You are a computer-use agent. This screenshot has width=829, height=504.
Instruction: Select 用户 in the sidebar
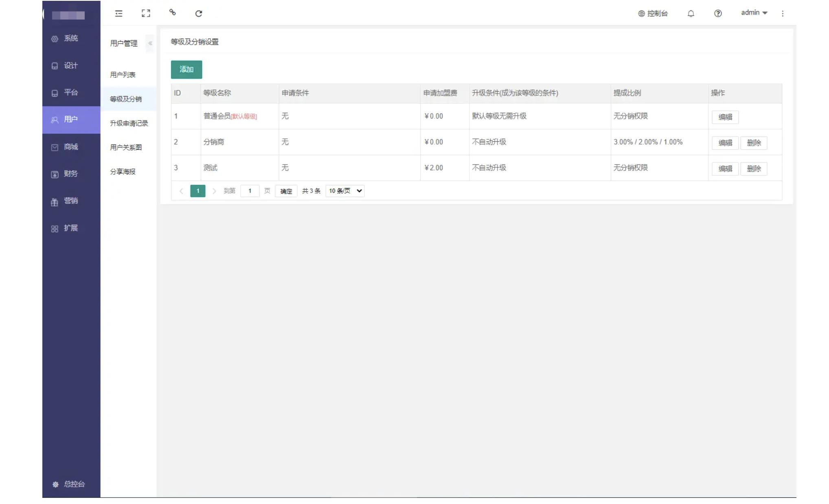pyautogui.click(x=71, y=120)
